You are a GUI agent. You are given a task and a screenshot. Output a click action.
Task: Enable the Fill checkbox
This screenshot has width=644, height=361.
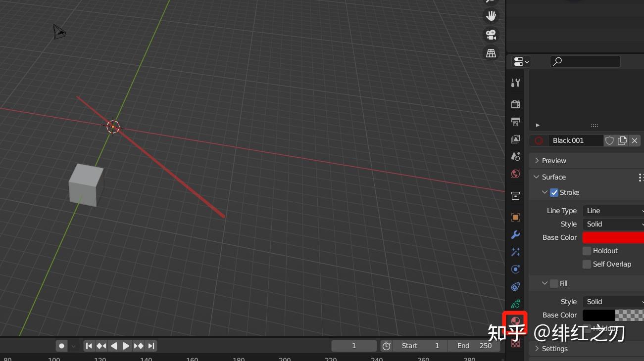pos(554,283)
